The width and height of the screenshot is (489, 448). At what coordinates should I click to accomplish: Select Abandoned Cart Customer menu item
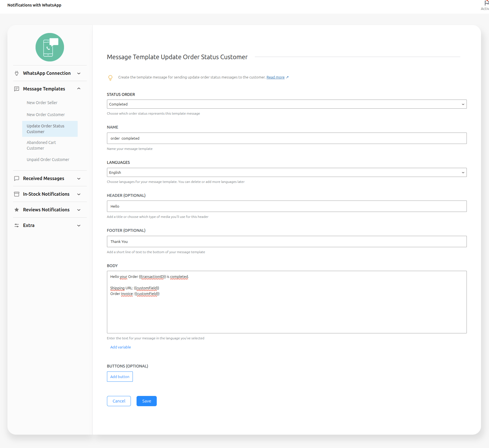41,145
